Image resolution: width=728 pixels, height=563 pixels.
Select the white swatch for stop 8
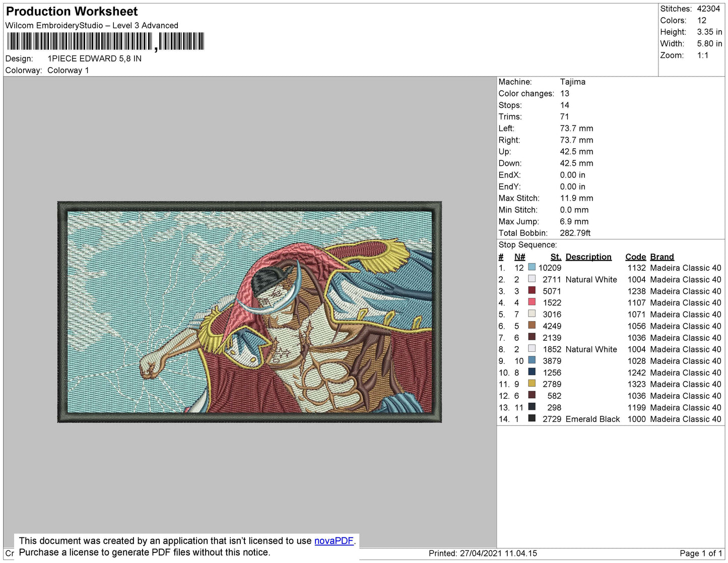(532, 348)
